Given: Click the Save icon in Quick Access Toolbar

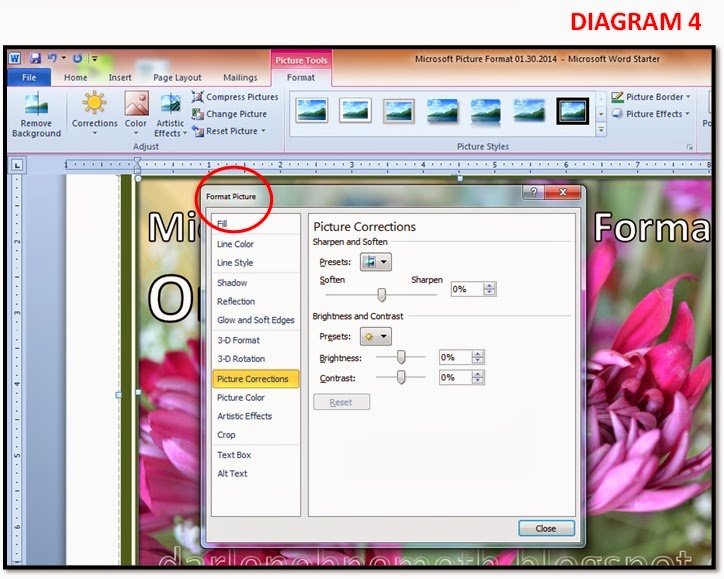Looking at the screenshot, I should coord(35,58).
